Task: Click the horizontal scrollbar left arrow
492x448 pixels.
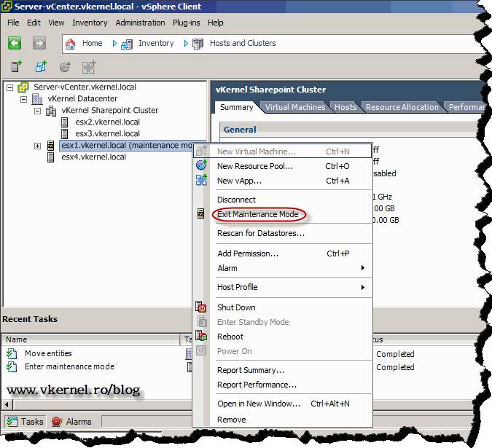Action: (7, 405)
